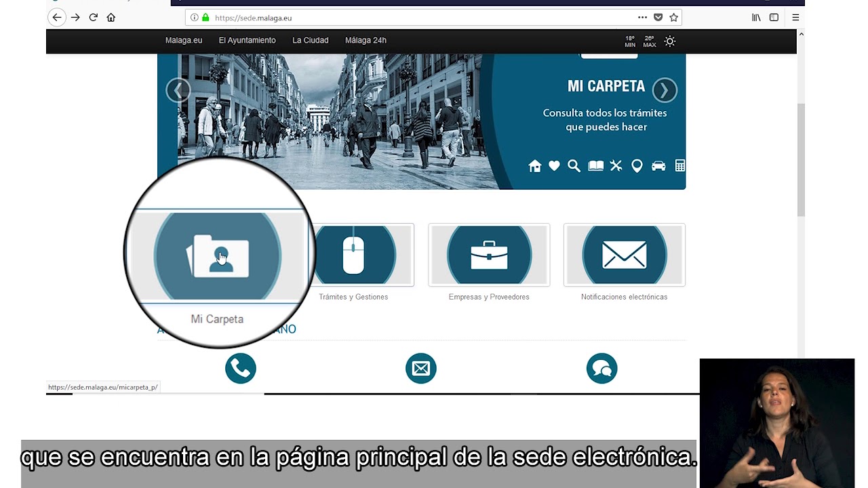Open search via the magnifier icon
Viewport: 868px width, 488px height.
coord(574,165)
